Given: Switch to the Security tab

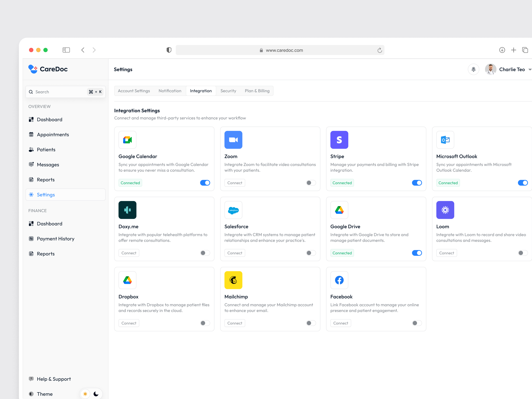Looking at the screenshot, I should 228,91.
